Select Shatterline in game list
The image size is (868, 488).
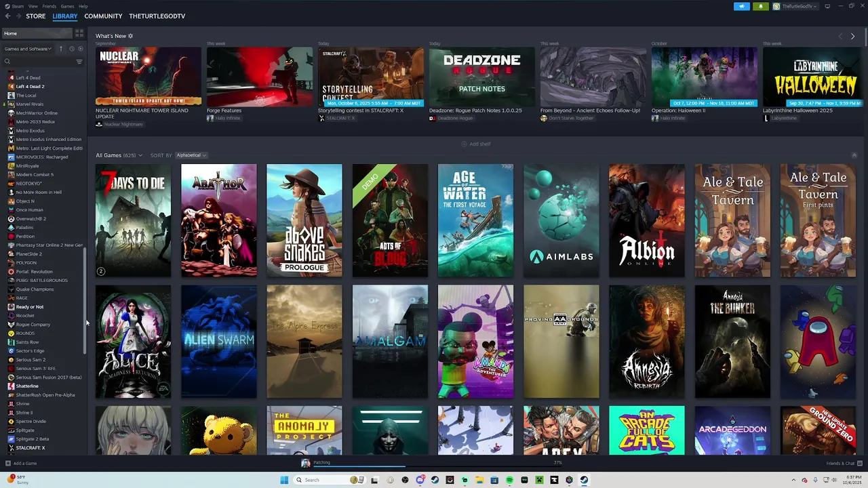pyautogui.click(x=45, y=386)
